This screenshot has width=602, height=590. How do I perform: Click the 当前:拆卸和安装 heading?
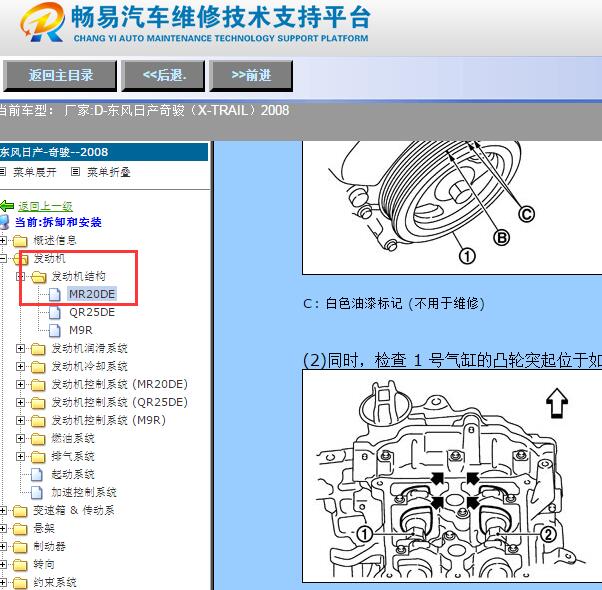click(x=58, y=222)
